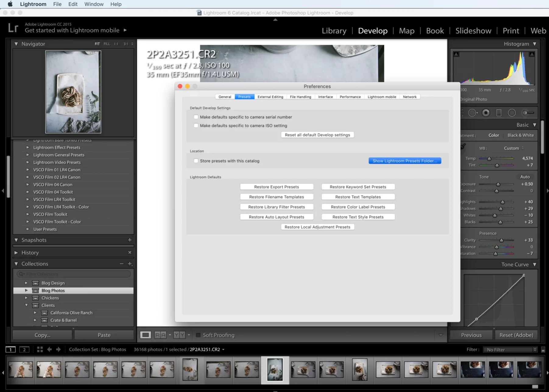Enable defaults specific to camera serial number

196,117
